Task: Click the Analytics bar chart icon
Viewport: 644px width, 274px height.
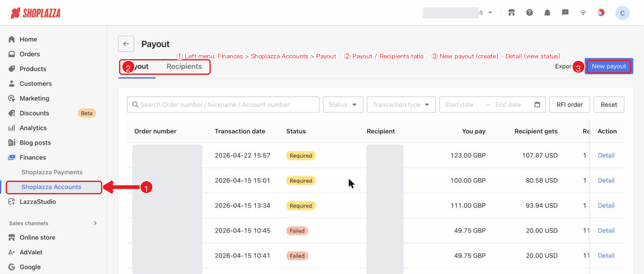Action: [11, 128]
